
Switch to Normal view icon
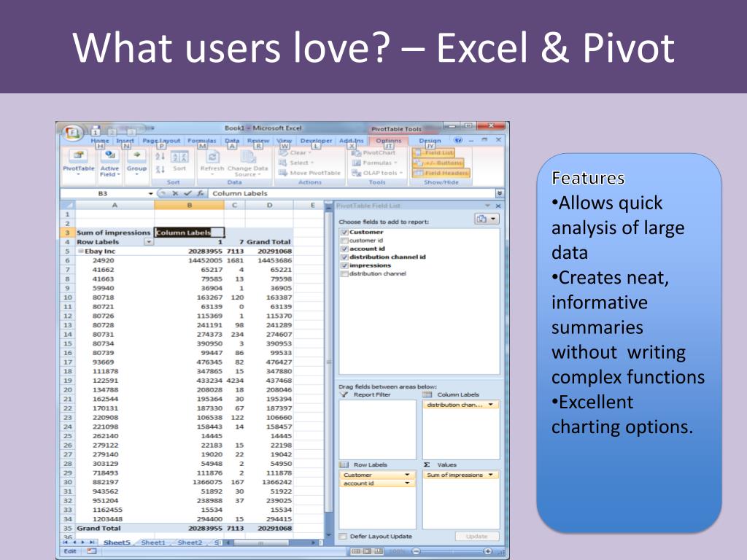pos(356,551)
